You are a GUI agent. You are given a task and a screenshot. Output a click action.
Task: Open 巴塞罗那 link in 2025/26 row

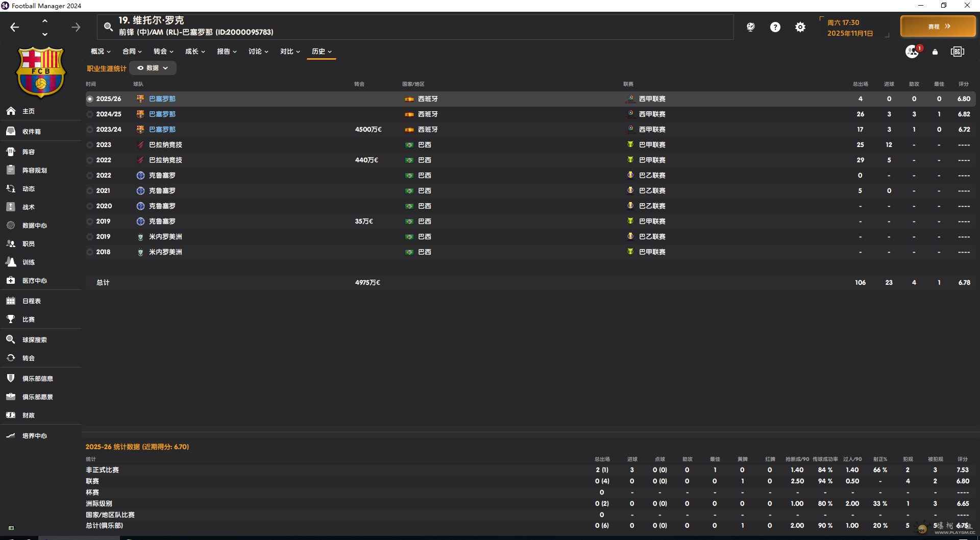pyautogui.click(x=162, y=99)
